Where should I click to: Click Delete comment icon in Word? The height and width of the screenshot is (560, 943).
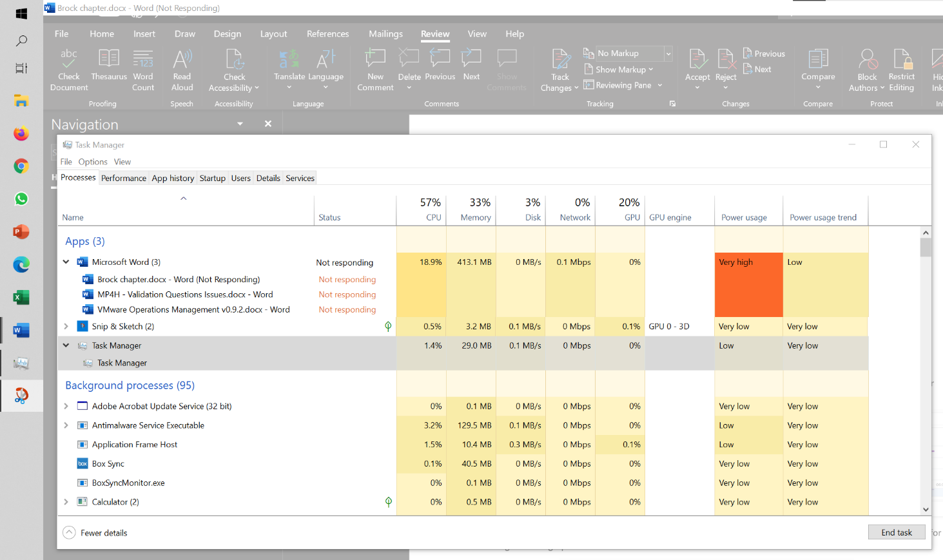pos(409,59)
